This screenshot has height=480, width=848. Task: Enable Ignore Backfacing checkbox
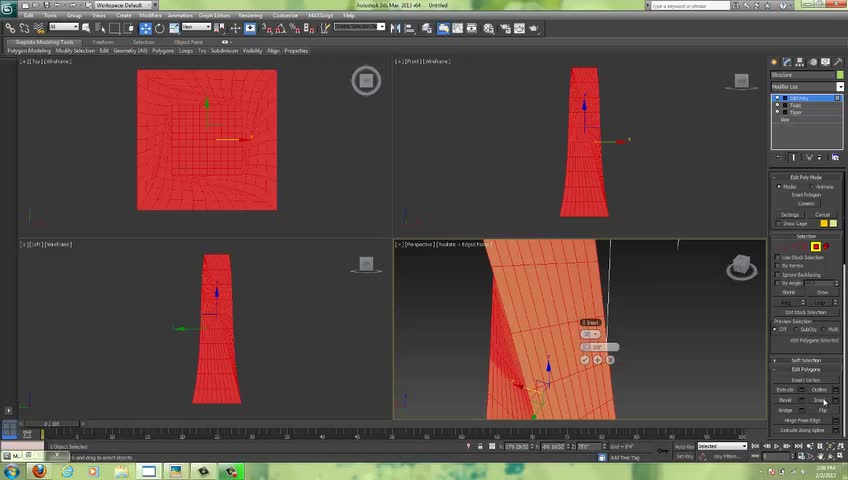(x=778, y=275)
